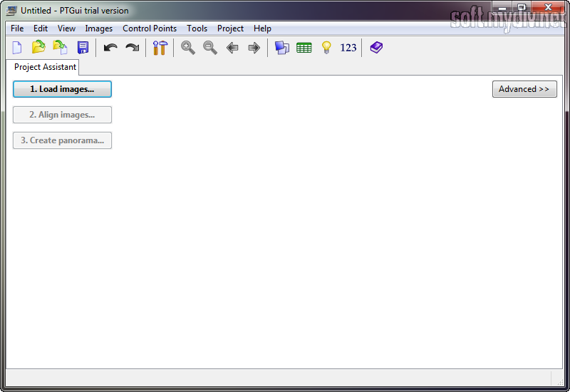Open help with the purple book icon
570x392 pixels.
(376, 48)
